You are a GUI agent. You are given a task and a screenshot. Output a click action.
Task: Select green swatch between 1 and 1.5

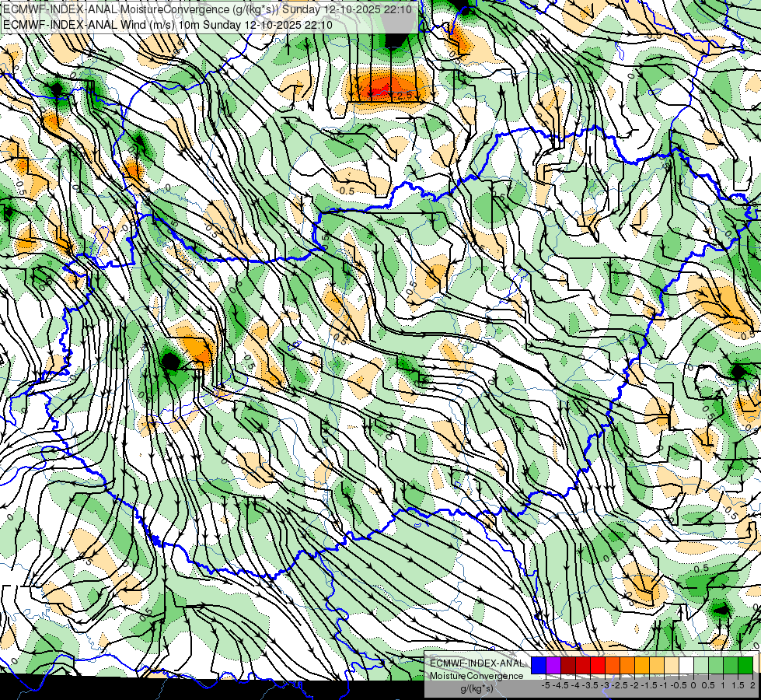[731, 666]
